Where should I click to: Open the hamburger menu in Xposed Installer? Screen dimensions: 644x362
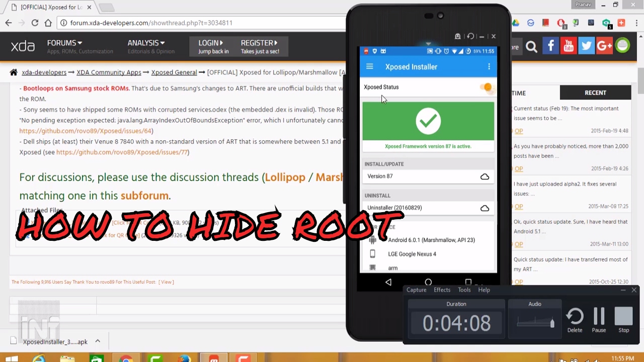(x=370, y=66)
